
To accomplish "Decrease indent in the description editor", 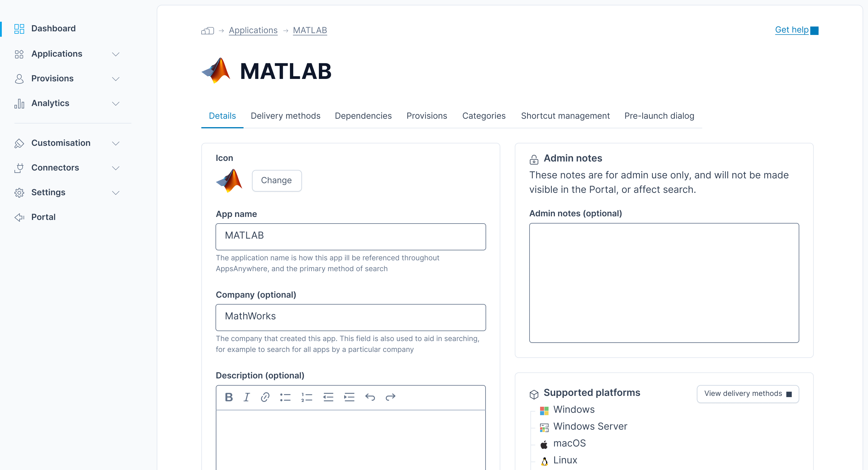I will point(328,397).
